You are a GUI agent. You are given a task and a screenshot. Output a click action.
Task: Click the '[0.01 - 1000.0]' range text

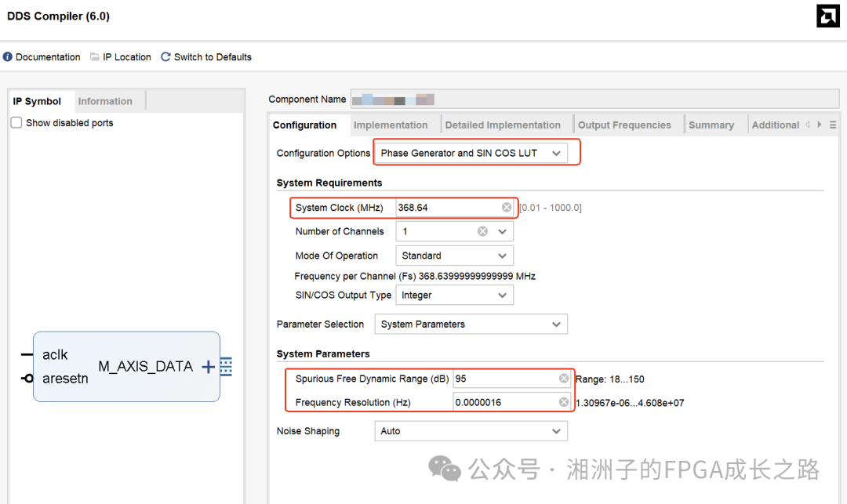point(551,208)
